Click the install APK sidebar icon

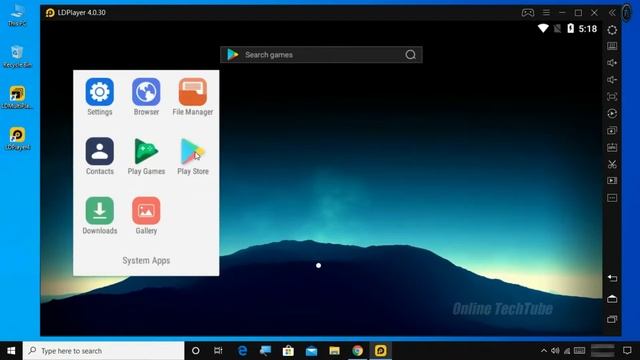coord(612,147)
